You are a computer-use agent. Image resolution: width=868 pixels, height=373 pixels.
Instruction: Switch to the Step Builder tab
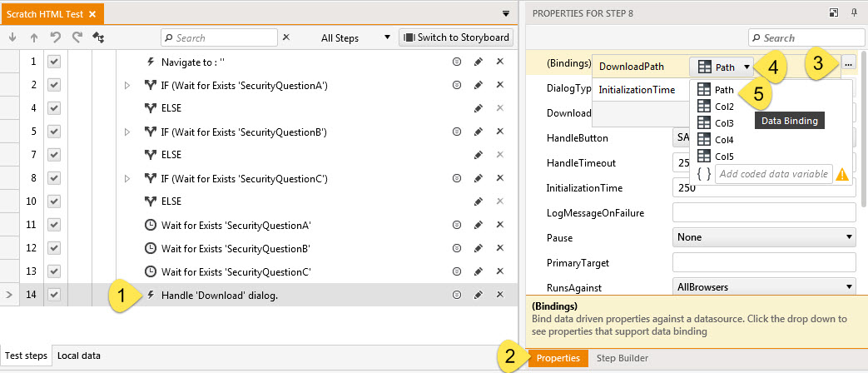click(624, 358)
